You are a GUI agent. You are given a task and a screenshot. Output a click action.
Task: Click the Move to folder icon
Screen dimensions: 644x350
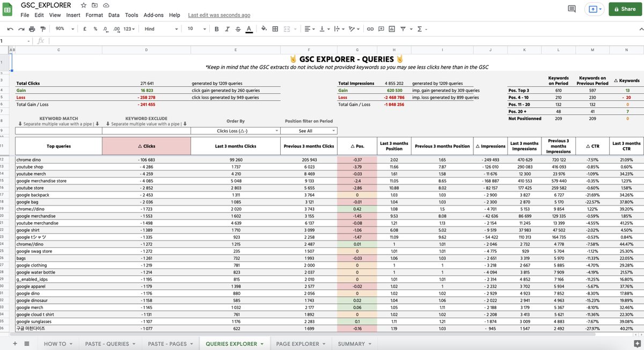coord(94,5)
